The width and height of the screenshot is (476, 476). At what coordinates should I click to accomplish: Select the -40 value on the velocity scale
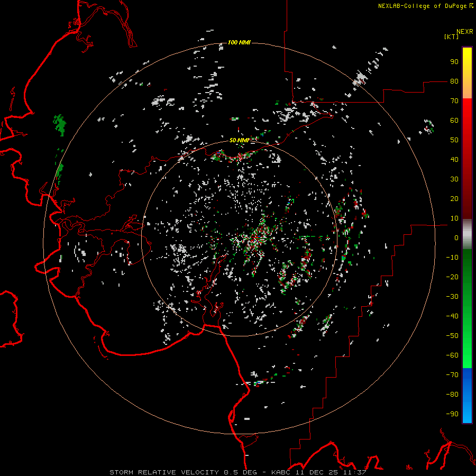pos(452,316)
